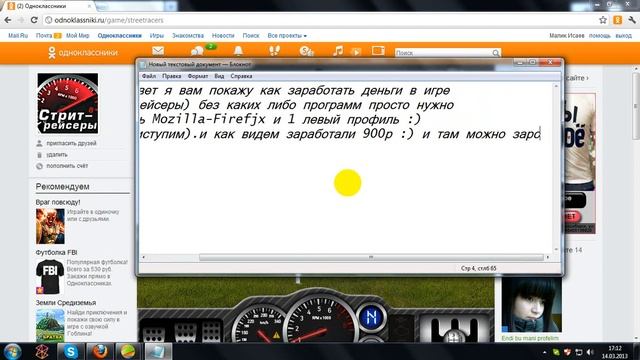Open Файл menu in Notepad
This screenshot has height=360, width=640.
tap(149, 76)
